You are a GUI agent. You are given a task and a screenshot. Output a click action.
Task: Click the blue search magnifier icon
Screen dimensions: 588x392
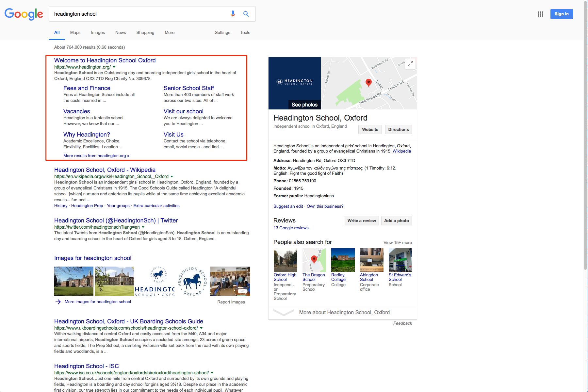246,14
